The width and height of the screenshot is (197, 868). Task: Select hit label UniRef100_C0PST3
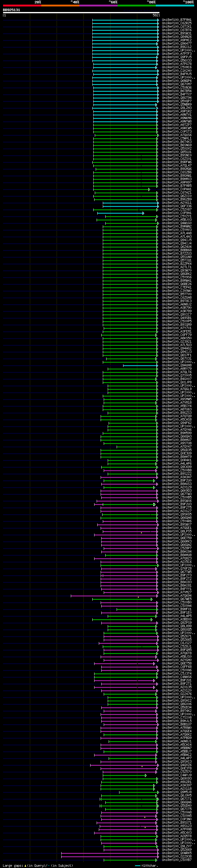[x=176, y=132]
